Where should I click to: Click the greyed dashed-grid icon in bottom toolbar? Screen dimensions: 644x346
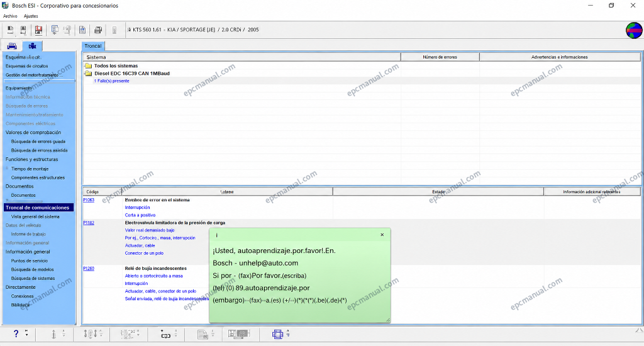[127, 334]
